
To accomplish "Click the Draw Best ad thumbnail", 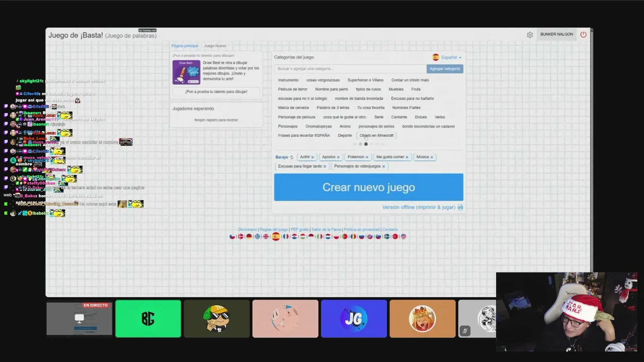I will [186, 72].
